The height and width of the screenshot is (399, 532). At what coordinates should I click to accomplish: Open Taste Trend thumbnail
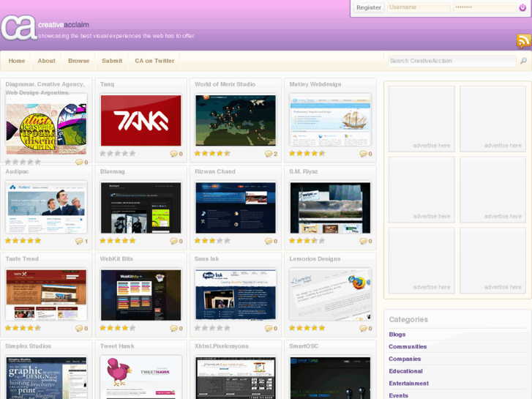pyautogui.click(x=46, y=295)
